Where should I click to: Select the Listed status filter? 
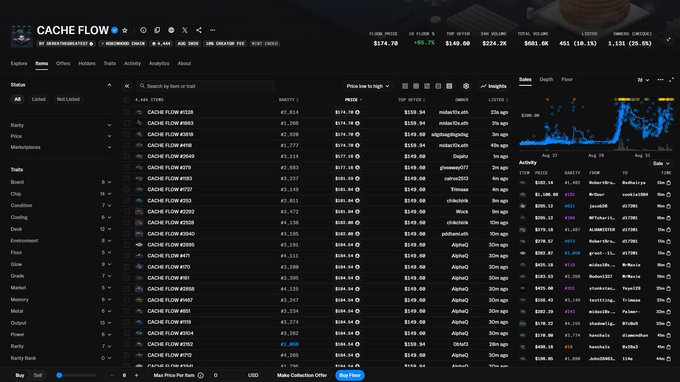pyautogui.click(x=39, y=99)
